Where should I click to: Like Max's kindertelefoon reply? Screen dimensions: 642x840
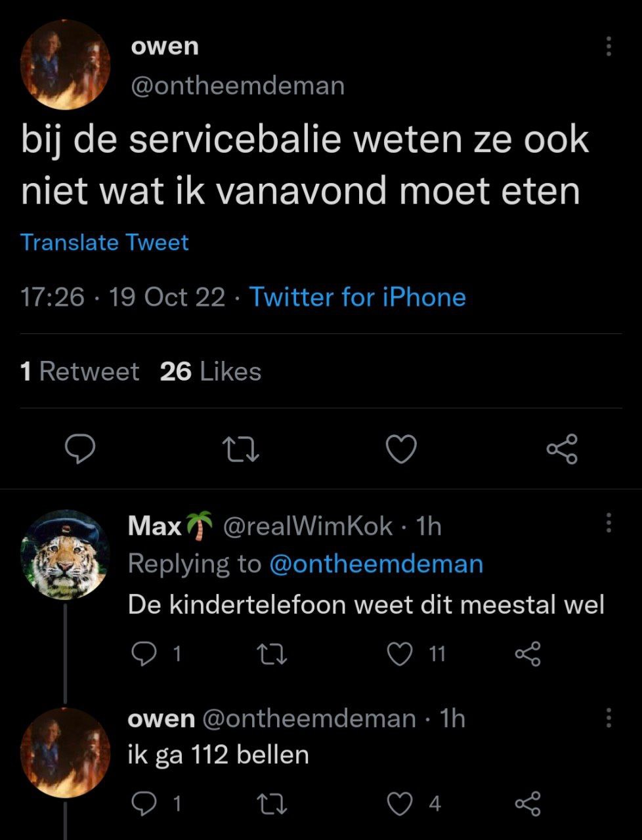pyautogui.click(x=400, y=654)
